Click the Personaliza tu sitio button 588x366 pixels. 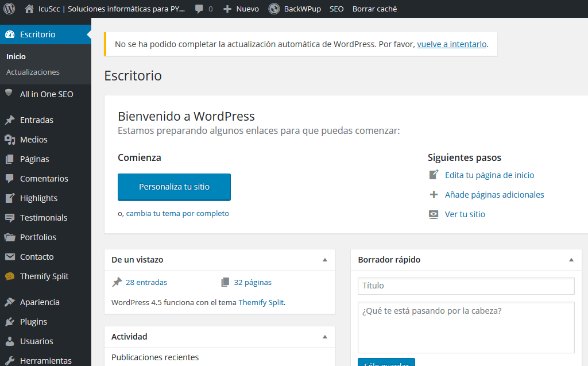174,187
